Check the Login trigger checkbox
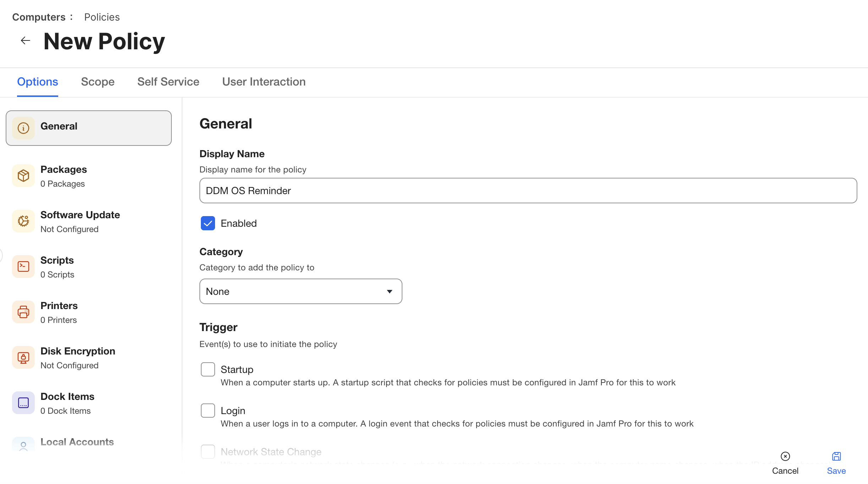This screenshot has height=484, width=868. tap(208, 411)
